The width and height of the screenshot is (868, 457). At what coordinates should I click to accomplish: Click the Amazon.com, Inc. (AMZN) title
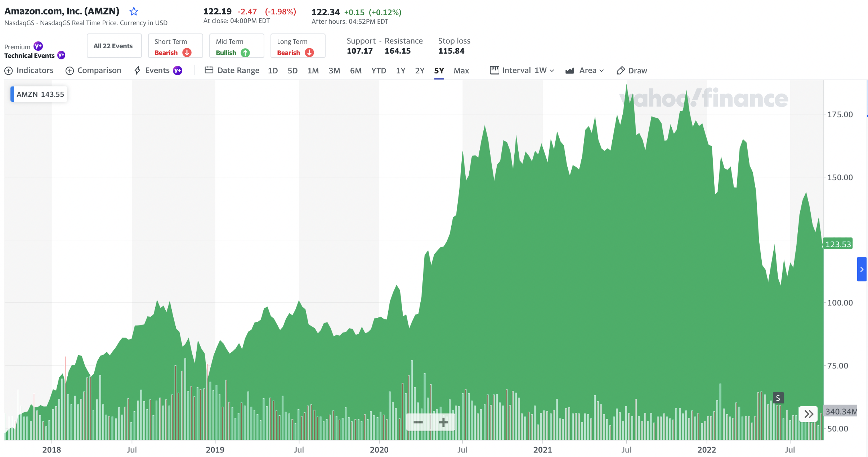coord(62,11)
